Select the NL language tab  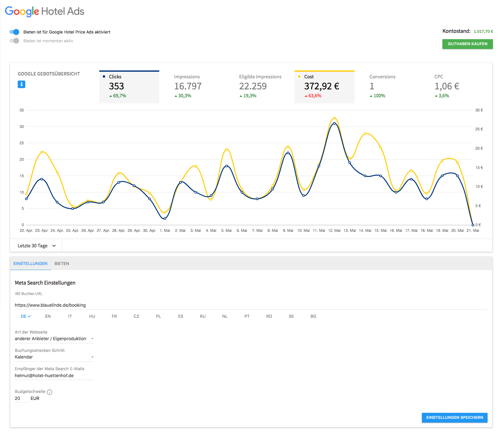click(x=225, y=316)
